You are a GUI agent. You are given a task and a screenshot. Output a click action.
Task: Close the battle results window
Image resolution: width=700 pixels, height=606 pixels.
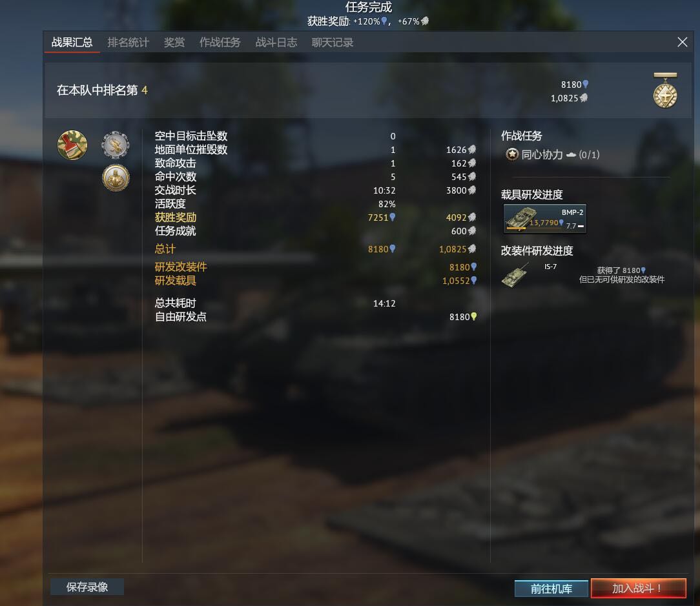coord(682,43)
